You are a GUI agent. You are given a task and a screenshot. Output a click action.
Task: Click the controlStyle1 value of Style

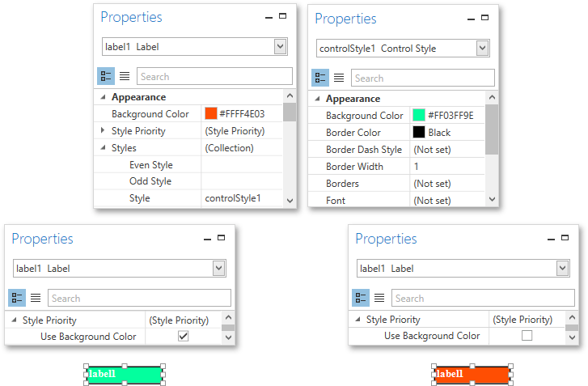pos(233,198)
